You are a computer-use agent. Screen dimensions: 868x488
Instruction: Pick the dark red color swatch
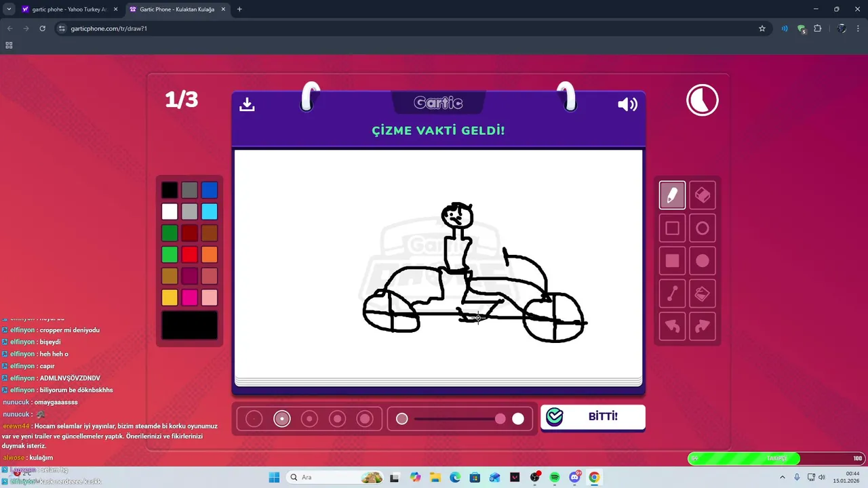click(190, 233)
